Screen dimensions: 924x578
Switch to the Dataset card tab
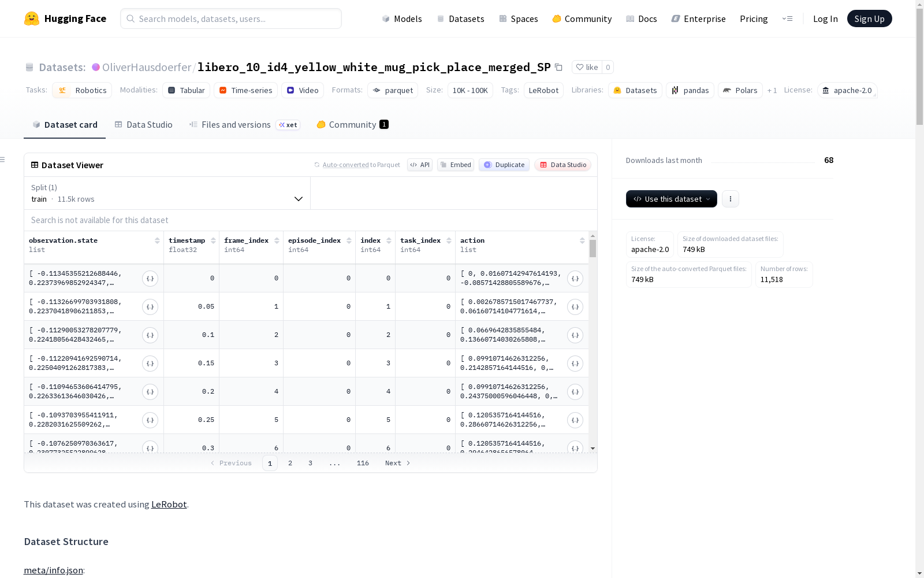click(65, 125)
